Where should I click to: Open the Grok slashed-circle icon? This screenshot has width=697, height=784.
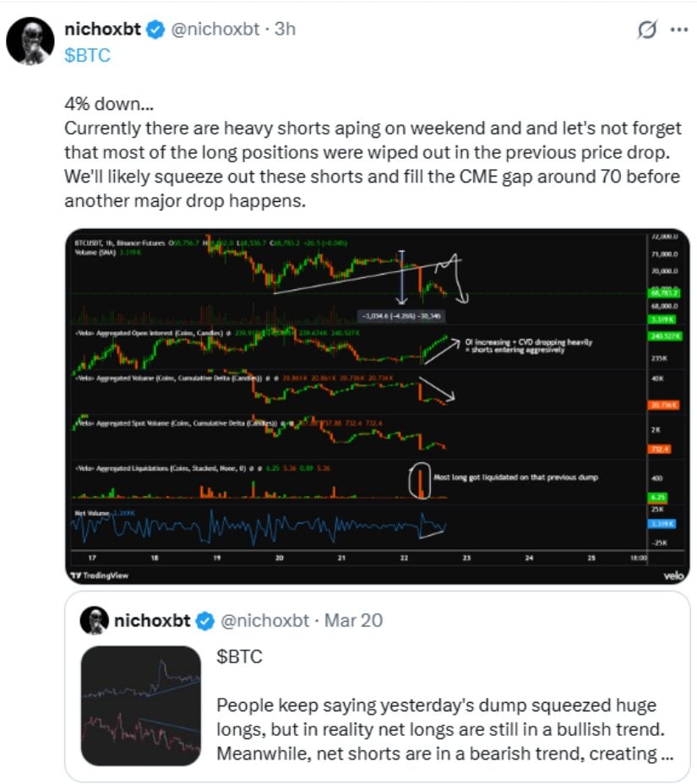tap(646, 30)
